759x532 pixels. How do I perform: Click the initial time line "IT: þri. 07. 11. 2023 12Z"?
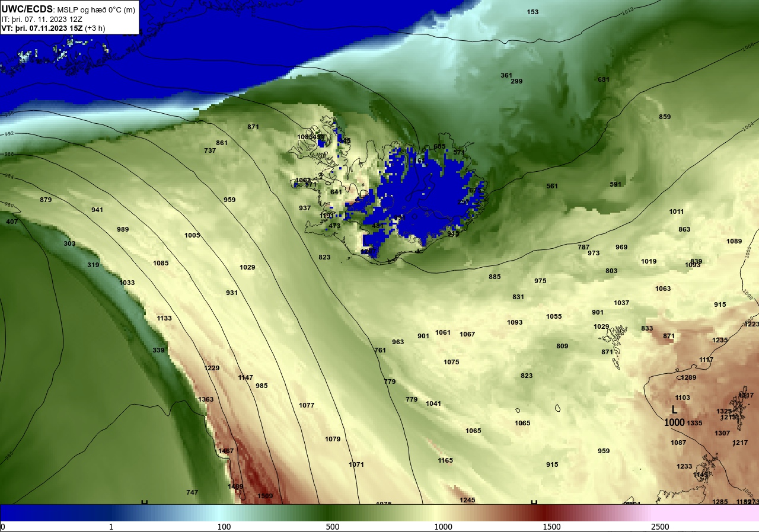coord(42,19)
